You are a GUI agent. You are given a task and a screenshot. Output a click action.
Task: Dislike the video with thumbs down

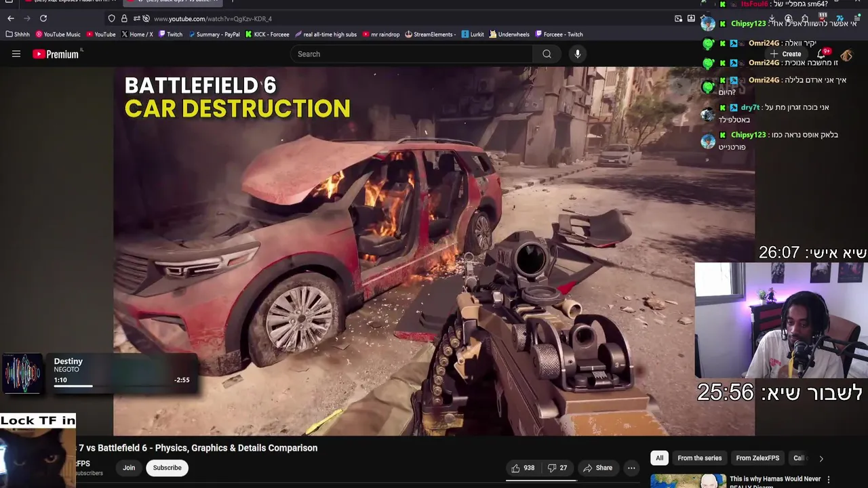click(557, 468)
